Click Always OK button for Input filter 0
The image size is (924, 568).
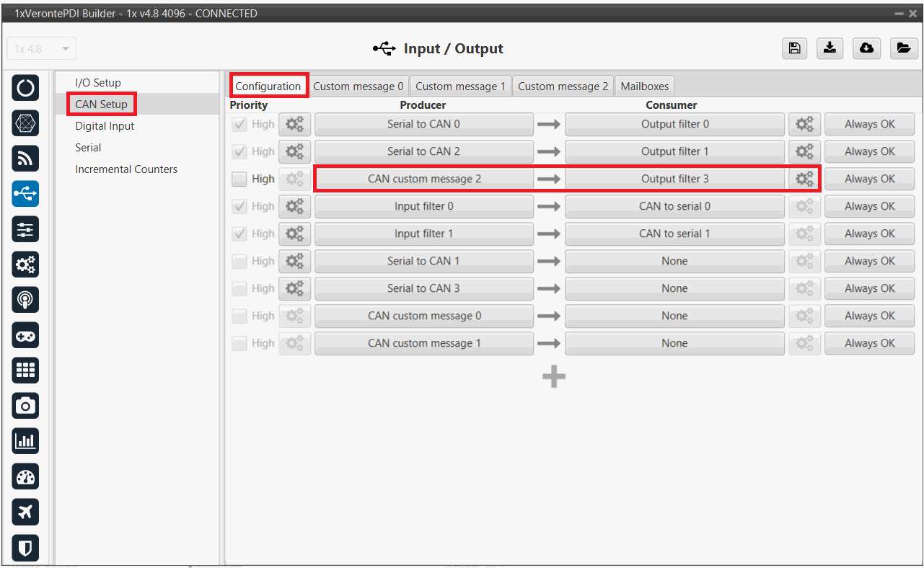[869, 206]
